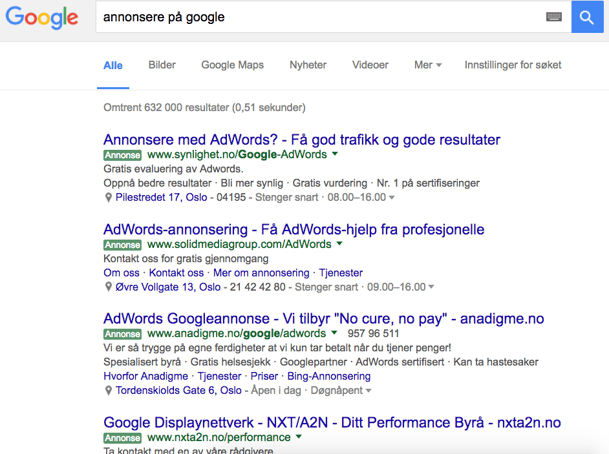The image size is (609, 454).
Task: Switch to the Videoer tab
Action: click(370, 65)
